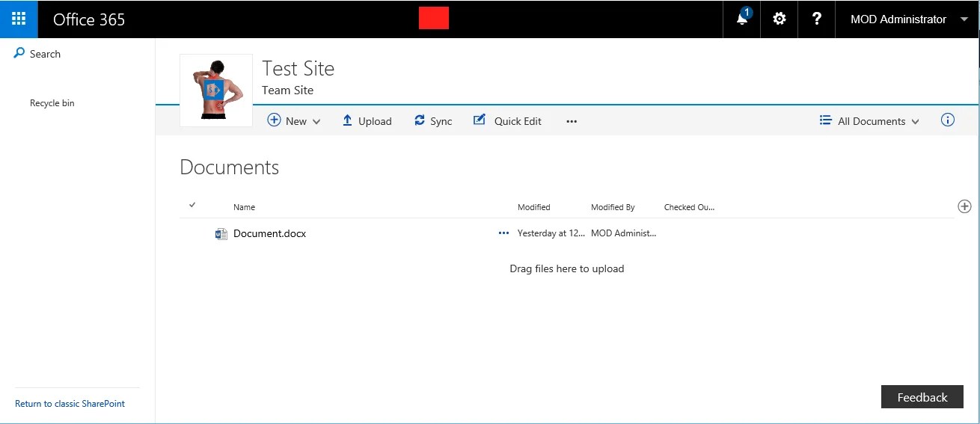Open Document.docx file
Screen dimensions: 980x424
click(x=269, y=233)
